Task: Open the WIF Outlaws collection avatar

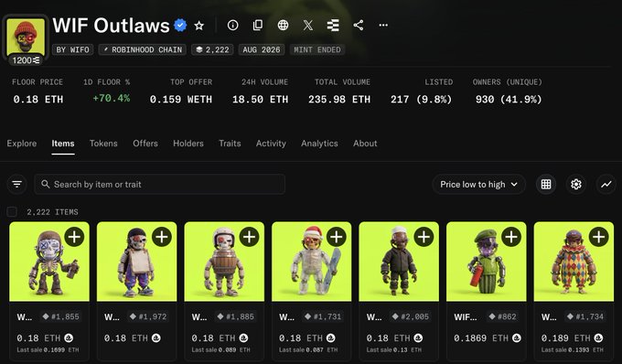Action: (26, 37)
